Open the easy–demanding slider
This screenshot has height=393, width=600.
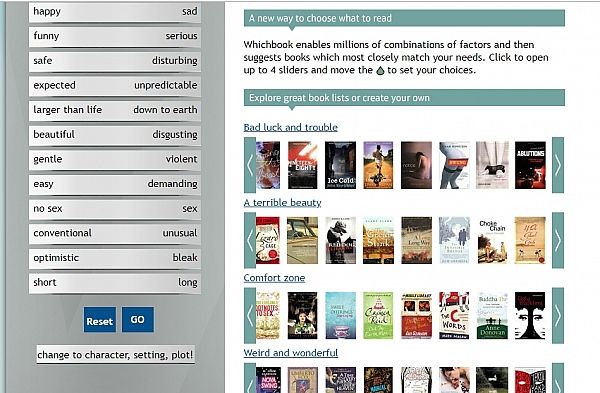115,184
